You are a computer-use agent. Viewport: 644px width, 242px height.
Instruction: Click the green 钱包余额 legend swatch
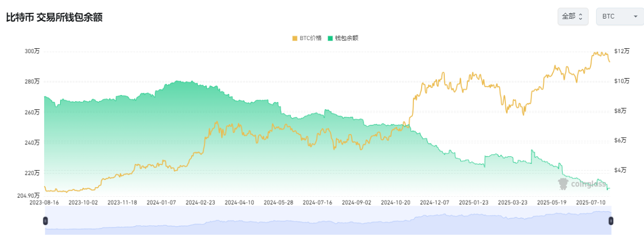pyautogui.click(x=330, y=38)
